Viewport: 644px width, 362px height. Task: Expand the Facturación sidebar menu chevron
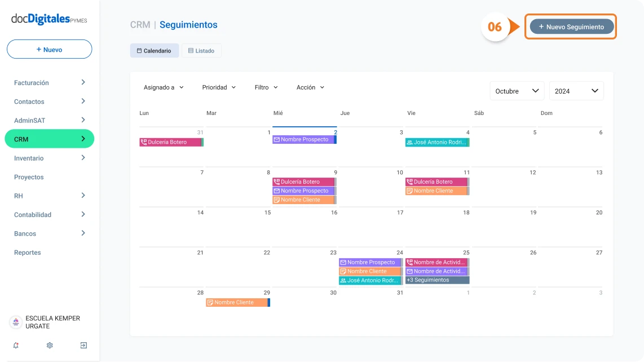tap(83, 82)
